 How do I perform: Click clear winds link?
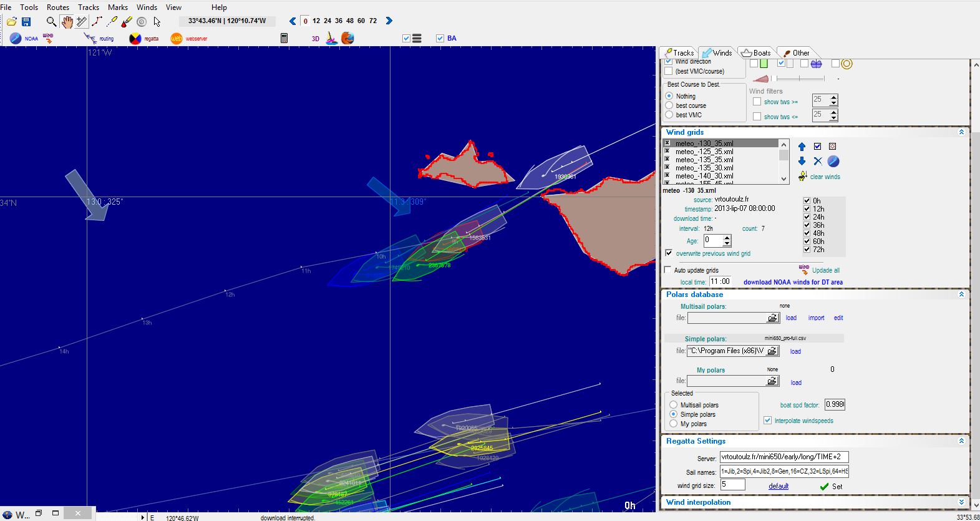tap(825, 177)
